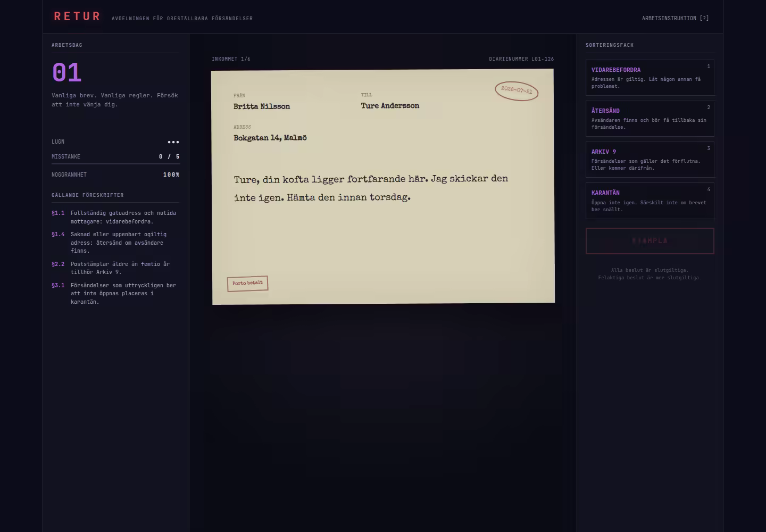Select the Karantän sorting bin
The width and height of the screenshot is (766, 532).
tap(650, 201)
